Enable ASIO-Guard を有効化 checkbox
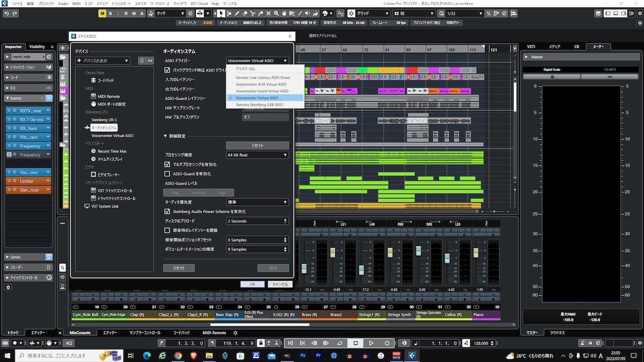The height and width of the screenshot is (362, 644). coord(167,174)
